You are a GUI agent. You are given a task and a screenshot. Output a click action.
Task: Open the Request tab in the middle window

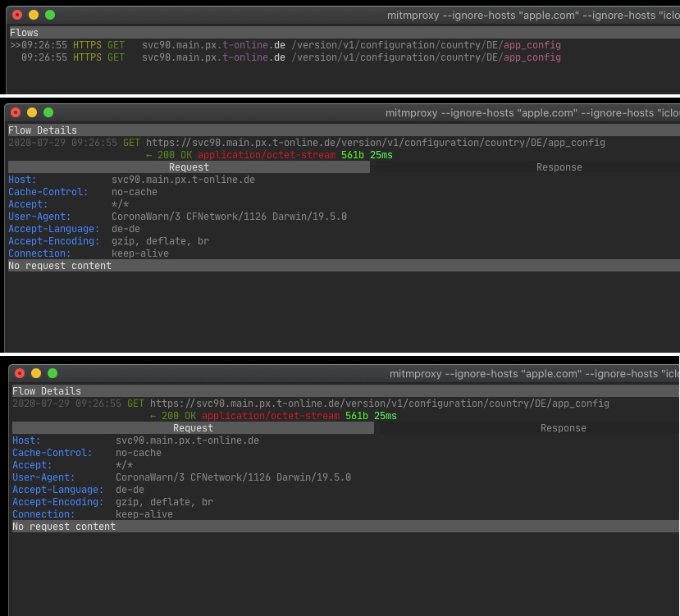[189, 167]
